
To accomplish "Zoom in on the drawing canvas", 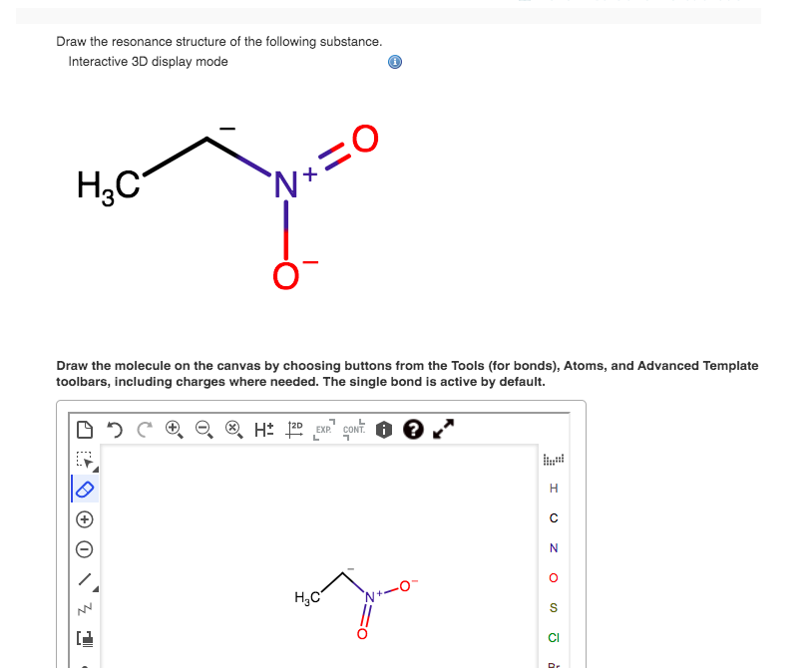I will pos(174,429).
